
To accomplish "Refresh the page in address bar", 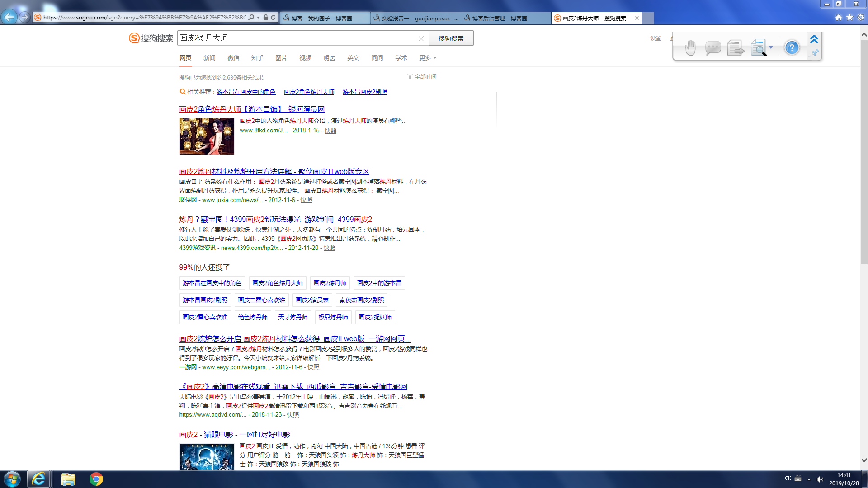I will (x=273, y=18).
